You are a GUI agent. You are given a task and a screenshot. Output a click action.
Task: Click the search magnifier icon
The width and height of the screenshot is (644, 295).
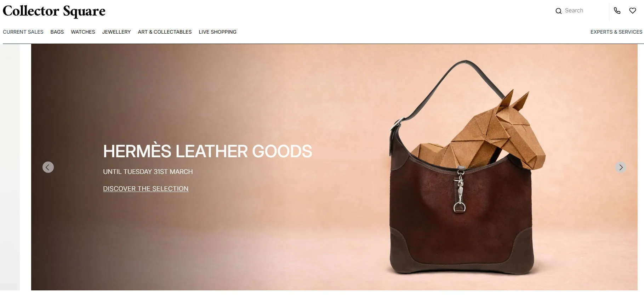558,11
